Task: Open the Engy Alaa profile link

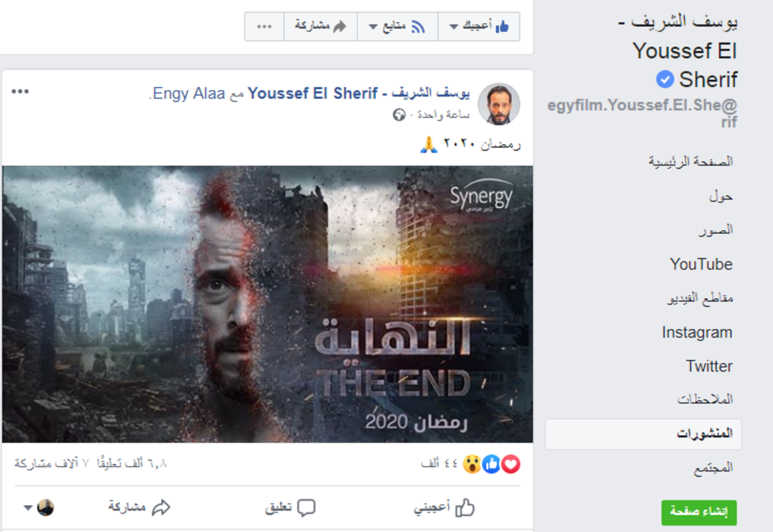Action: click(x=187, y=94)
